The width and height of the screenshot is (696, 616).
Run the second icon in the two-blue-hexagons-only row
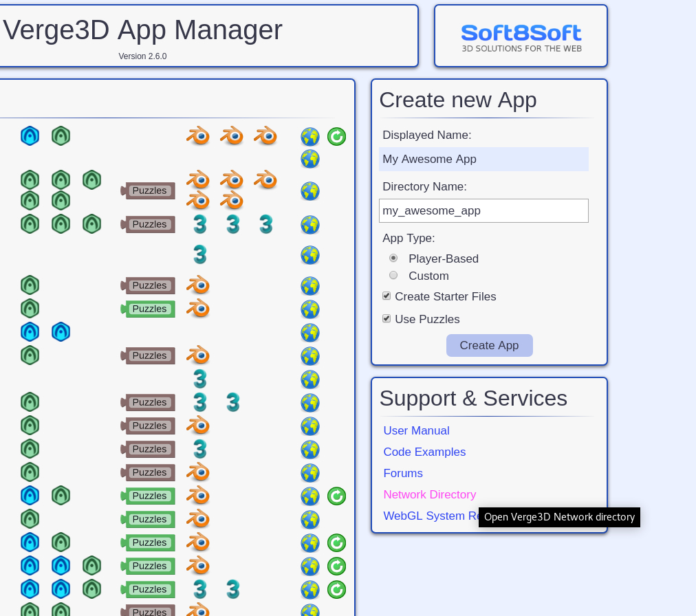pos(61,331)
